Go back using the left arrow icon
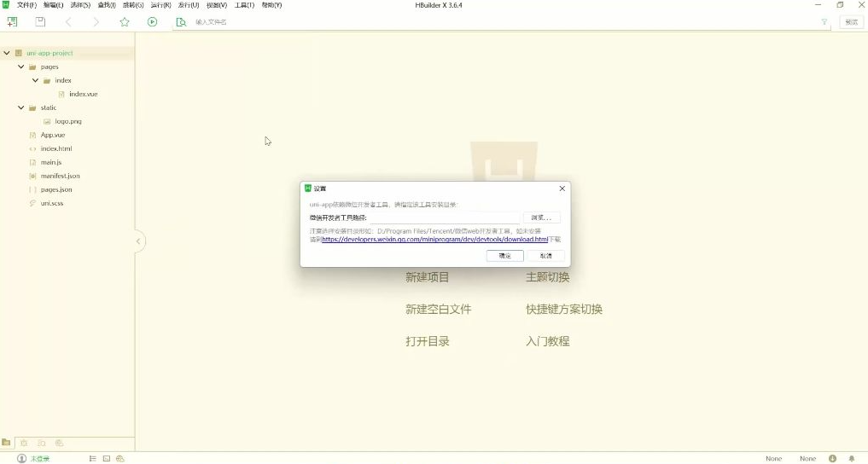Image resolution: width=868 pixels, height=464 pixels. tap(68, 22)
